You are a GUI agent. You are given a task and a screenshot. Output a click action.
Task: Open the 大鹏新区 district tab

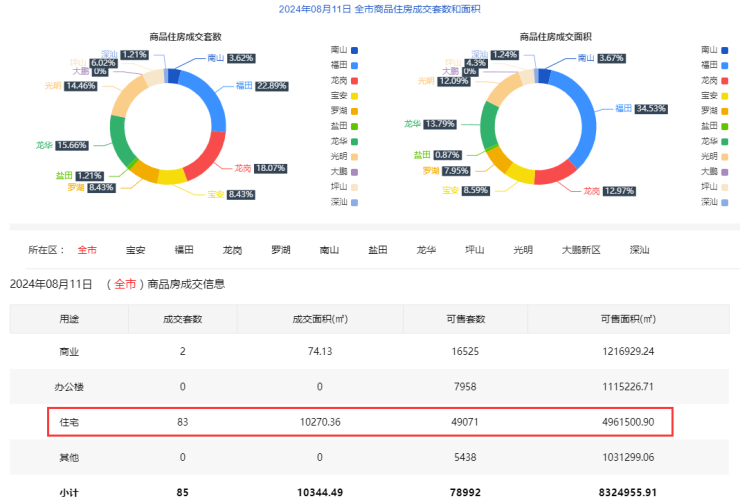[x=581, y=250]
